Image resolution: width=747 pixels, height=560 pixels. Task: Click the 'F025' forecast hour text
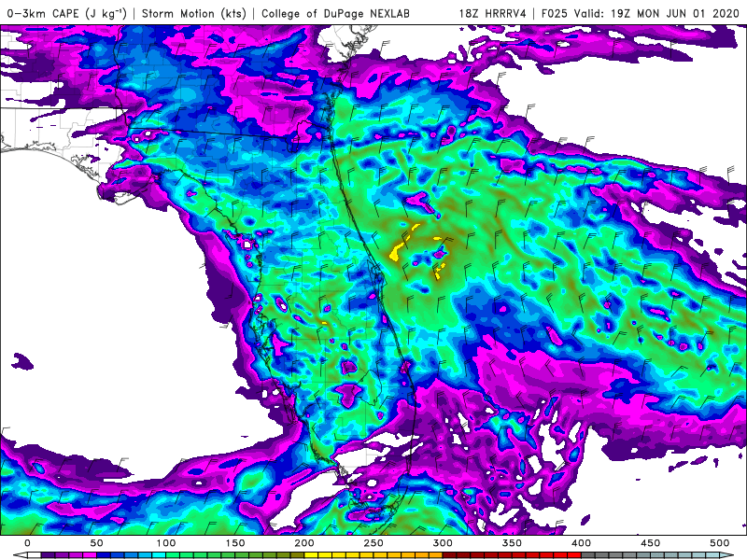(555, 13)
